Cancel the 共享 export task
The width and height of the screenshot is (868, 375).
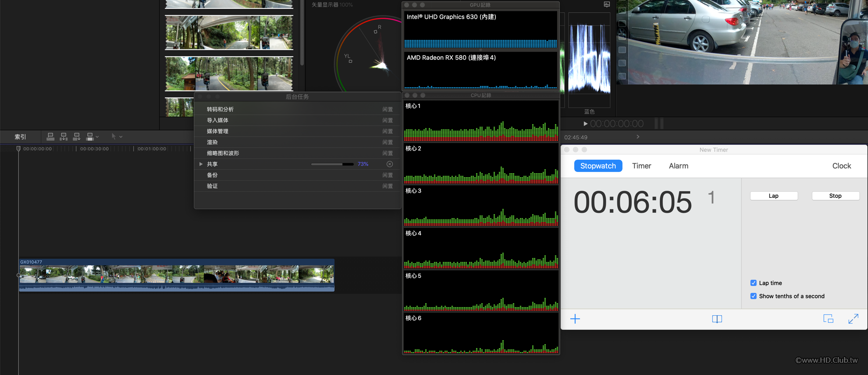point(390,164)
